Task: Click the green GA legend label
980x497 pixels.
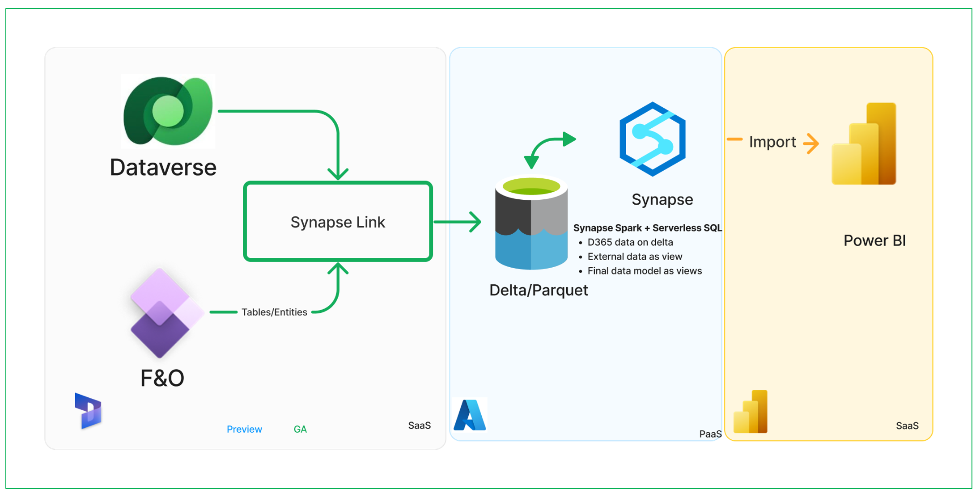Action: click(x=300, y=429)
